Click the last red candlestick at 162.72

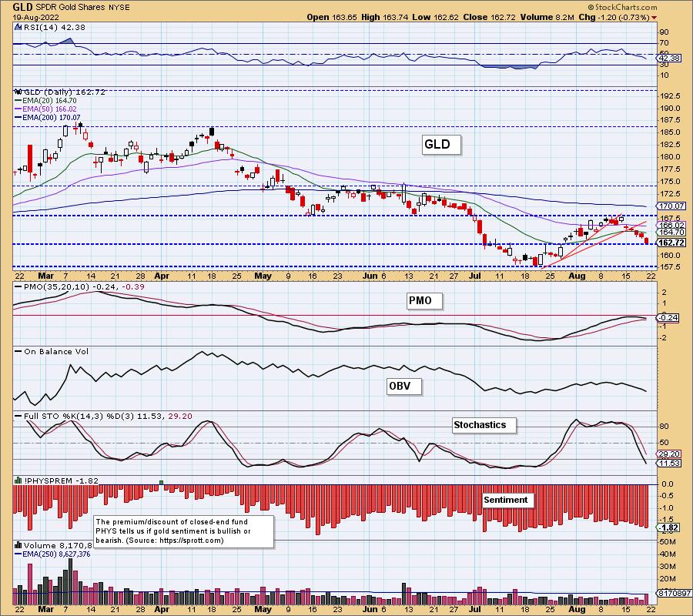647,241
